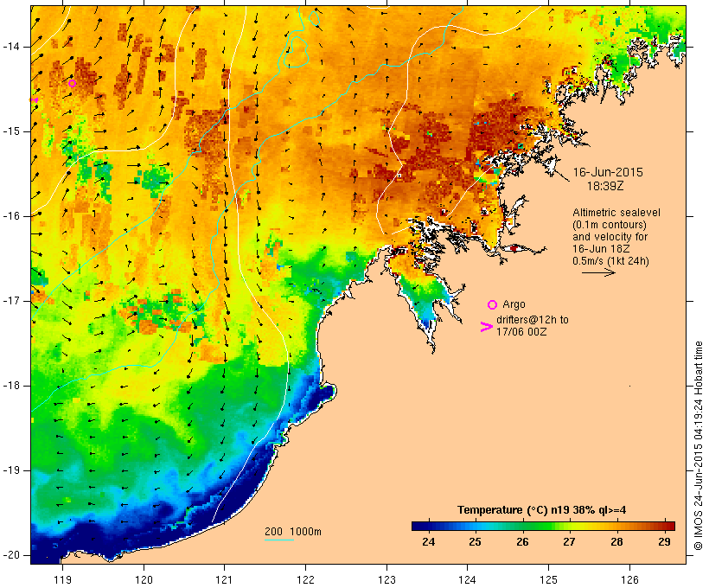Click the longitude axis label '126'

point(629,580)
